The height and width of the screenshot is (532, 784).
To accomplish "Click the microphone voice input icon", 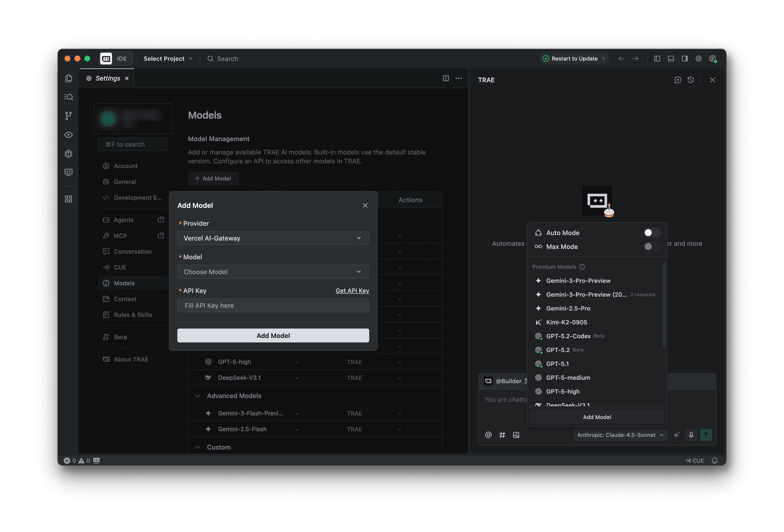I will pyautogui.click(x=691, y=435).
